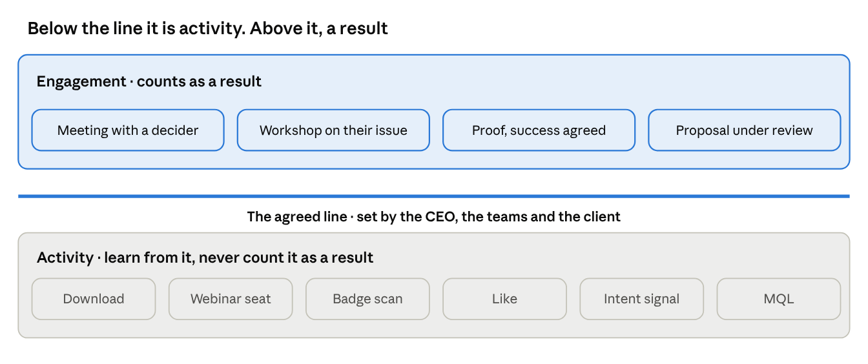The height and width of the screenshot is (364, 868).
Task: Click the 'Engagement · counts as a result' heading
Action: 149,81
